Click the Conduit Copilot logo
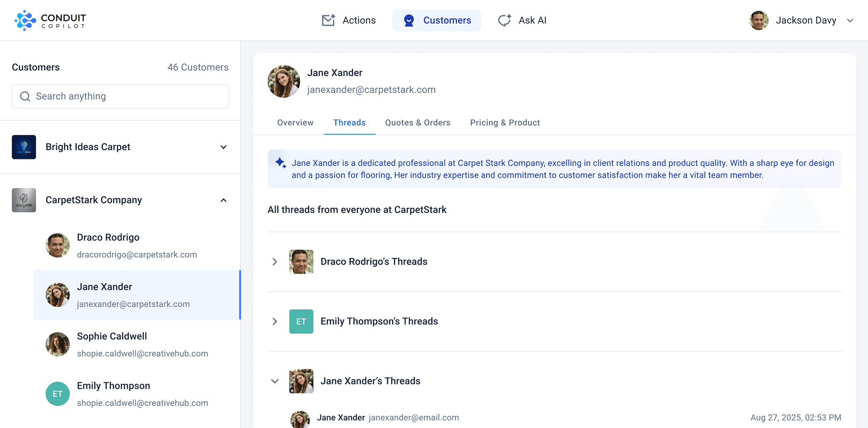 (50, 20)
